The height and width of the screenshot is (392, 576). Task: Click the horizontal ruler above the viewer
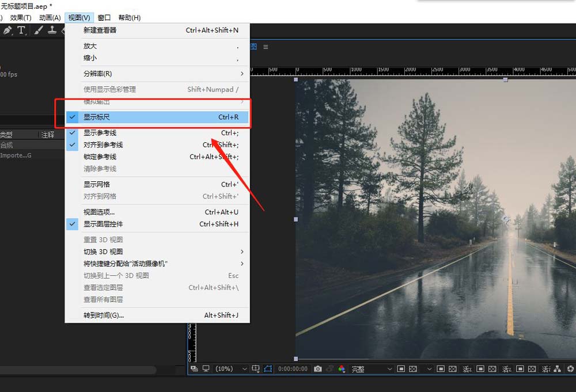click(413, 71)
